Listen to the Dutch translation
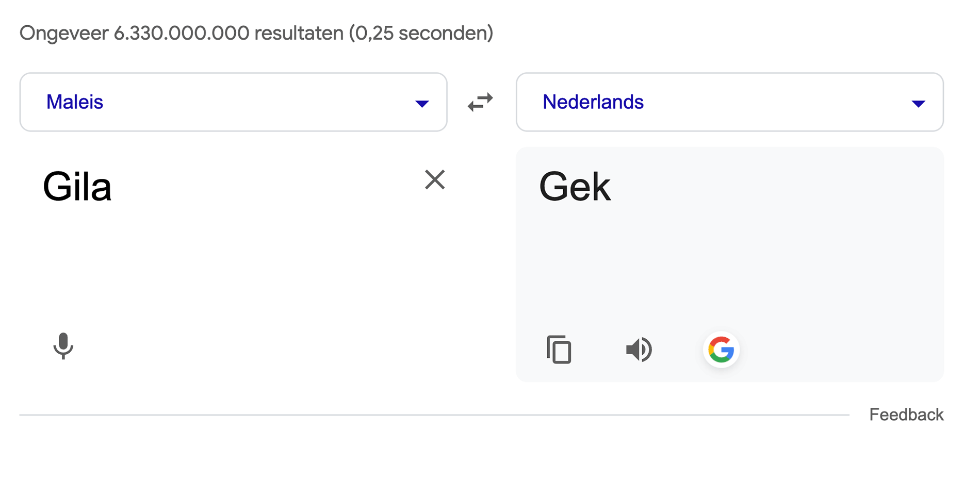 coord(639,350)
